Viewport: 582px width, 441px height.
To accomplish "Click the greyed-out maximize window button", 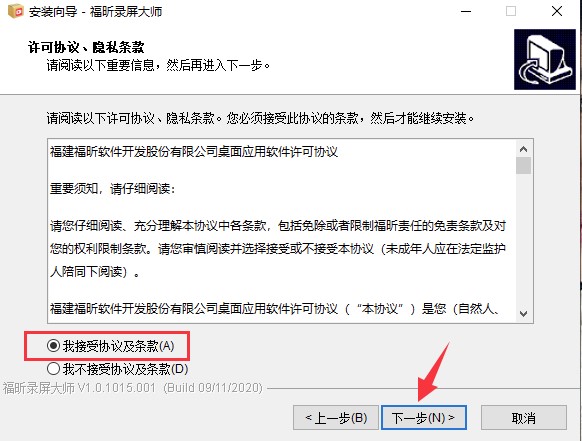I will tap(511, 12).
